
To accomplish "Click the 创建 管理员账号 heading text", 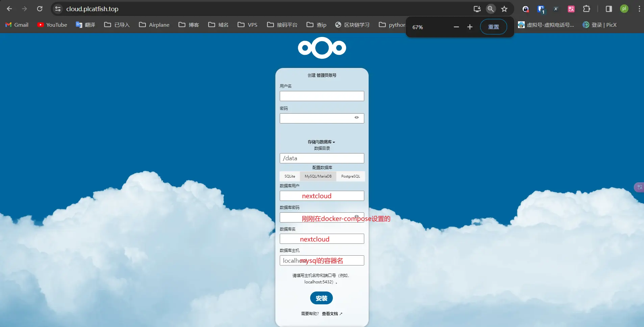I will 322,75.
